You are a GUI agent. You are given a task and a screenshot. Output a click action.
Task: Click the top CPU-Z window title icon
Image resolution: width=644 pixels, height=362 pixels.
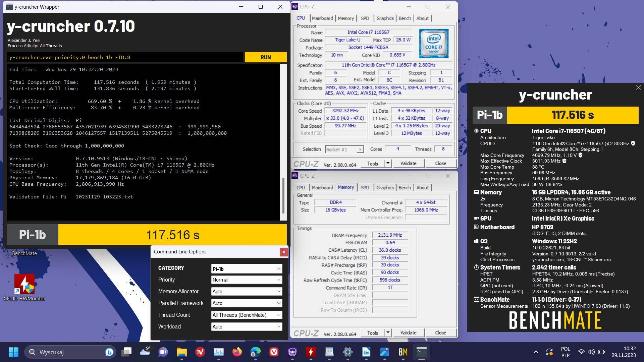(295, 6)
